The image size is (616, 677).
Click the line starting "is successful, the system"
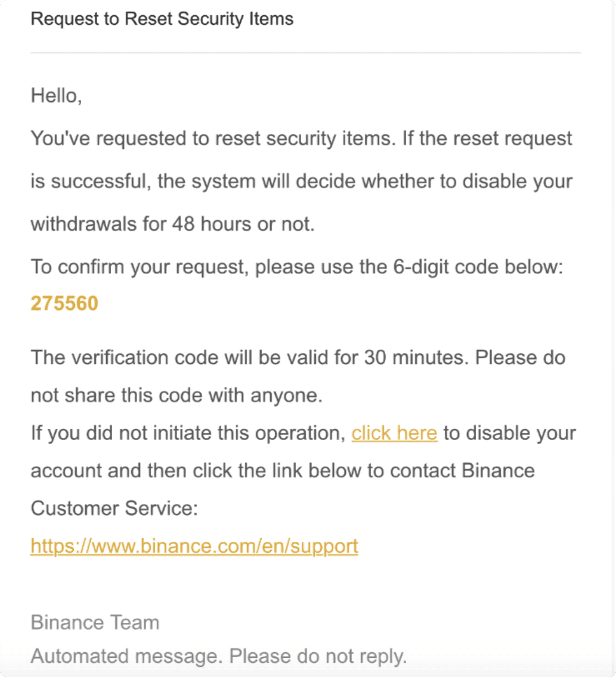tap(301, 182)
